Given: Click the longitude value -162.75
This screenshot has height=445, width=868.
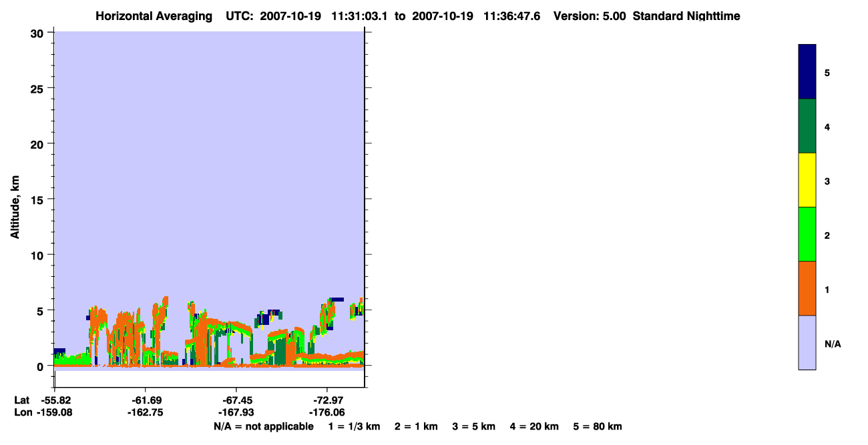Looking at the screenshot, I should (x=146, y=413).
